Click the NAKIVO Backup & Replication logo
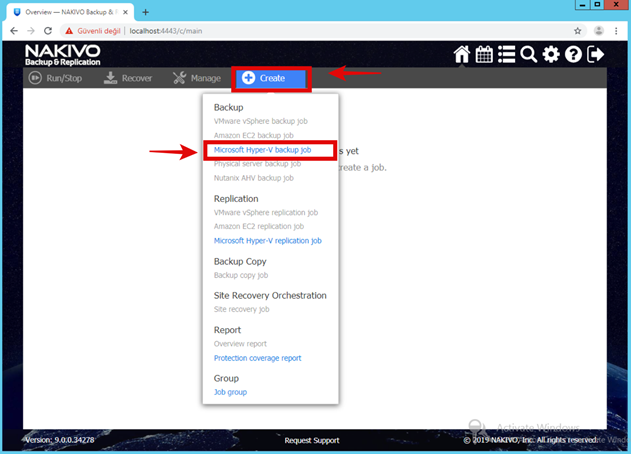The width and height of the screenshot is (631, 454). tap(63, 55)
